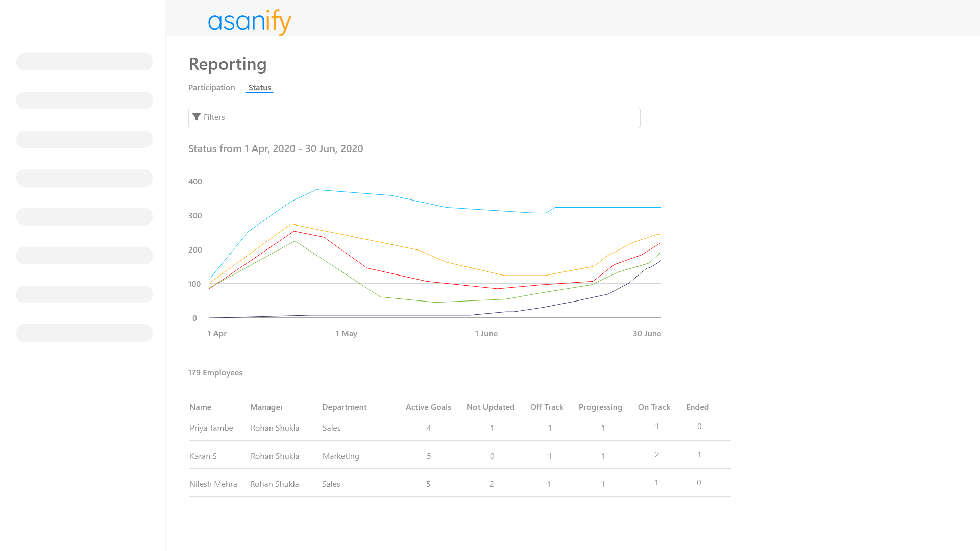Sort by Name column header
The height and width of the screenshot is (551, 980).
[x=200, y=407]
